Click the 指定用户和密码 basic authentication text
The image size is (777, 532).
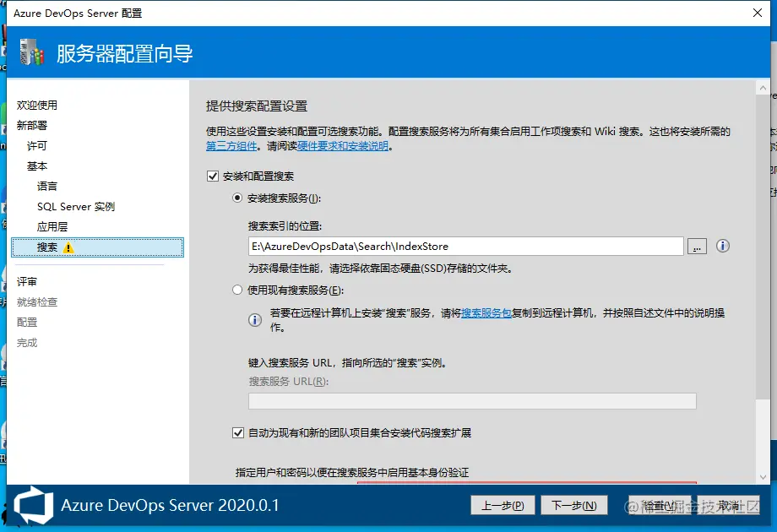click(x=352, y=473)
